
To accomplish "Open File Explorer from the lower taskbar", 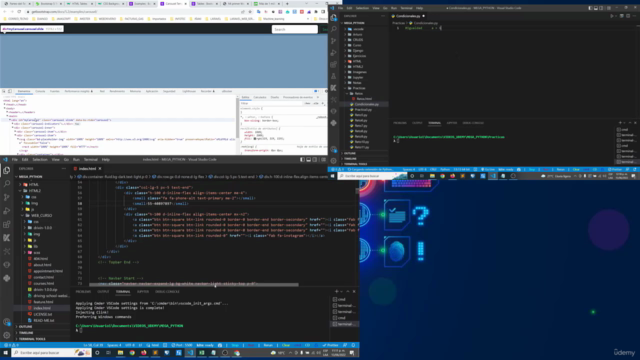I will [120, 353].
